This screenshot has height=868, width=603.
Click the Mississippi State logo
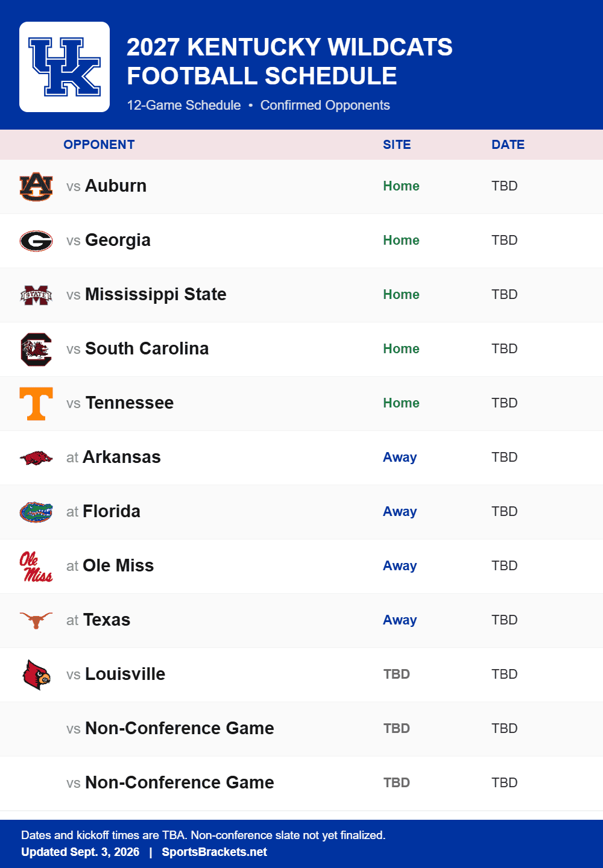point(36,295)
